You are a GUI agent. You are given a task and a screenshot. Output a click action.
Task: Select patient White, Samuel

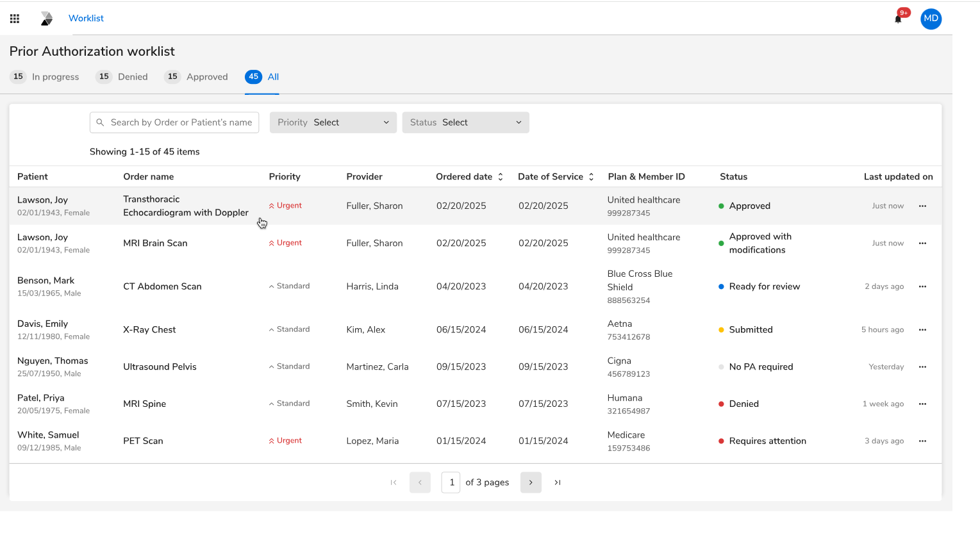(x=48, y=435)
